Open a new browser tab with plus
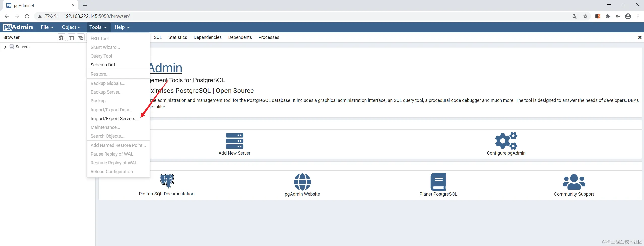 coord(85,5)
